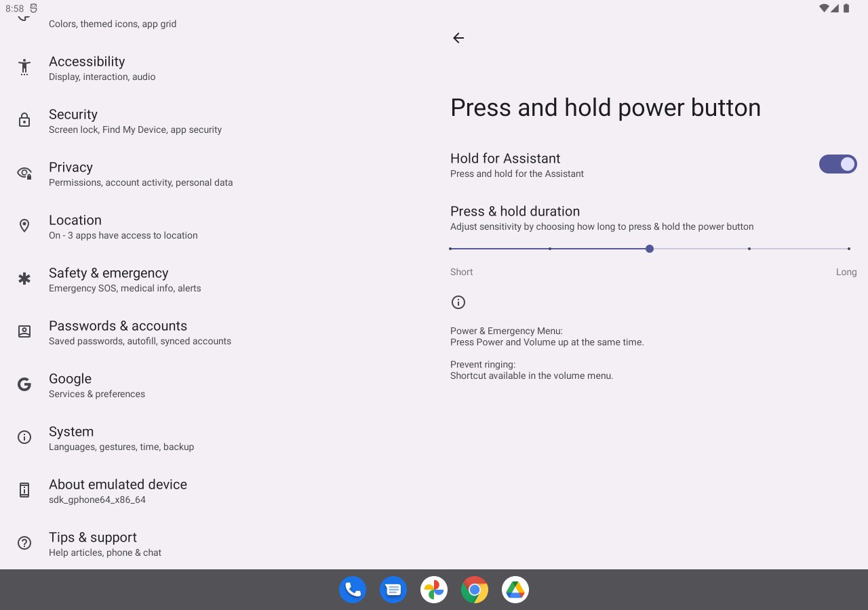Click the 'Press & hold duration' heading
This screenshot has width=868, height=610.
point(515,211)
